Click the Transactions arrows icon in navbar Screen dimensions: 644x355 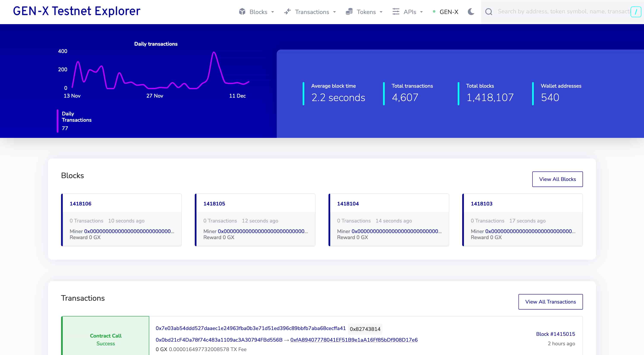[287, 11]
